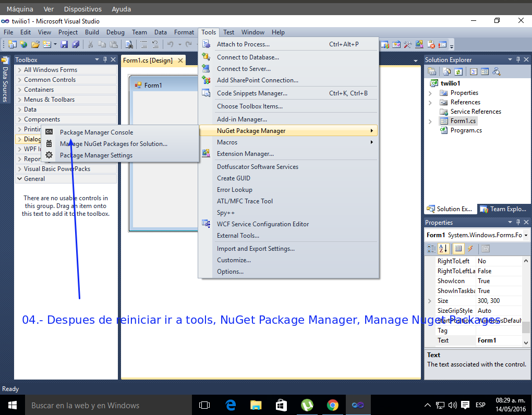Click View Designer icon in Solution Explorer

[x=485, y=71]
